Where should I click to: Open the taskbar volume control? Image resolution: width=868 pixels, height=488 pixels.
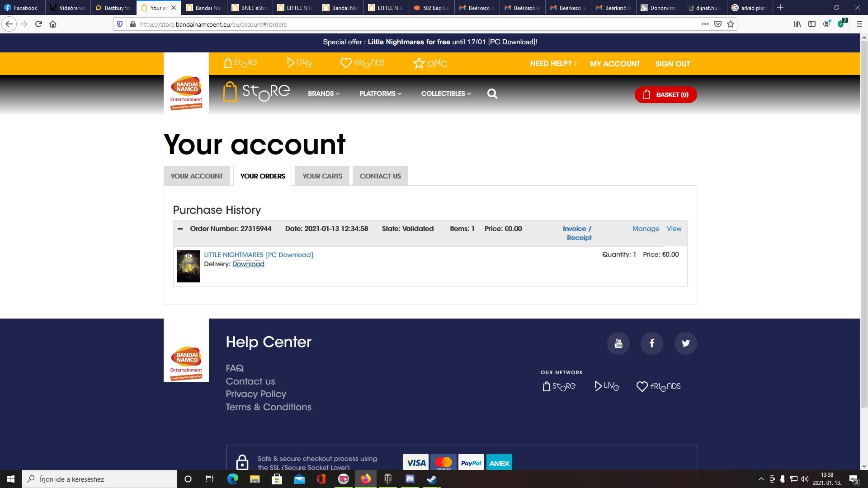(x=805, y=479)
